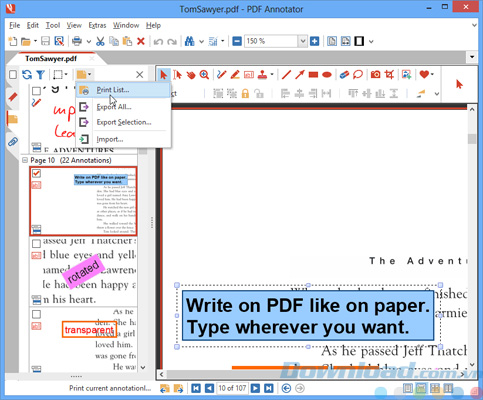Jump to the first page button
Image resolution: width=483 pixels, height=400 pixels.
pos(196,388)
